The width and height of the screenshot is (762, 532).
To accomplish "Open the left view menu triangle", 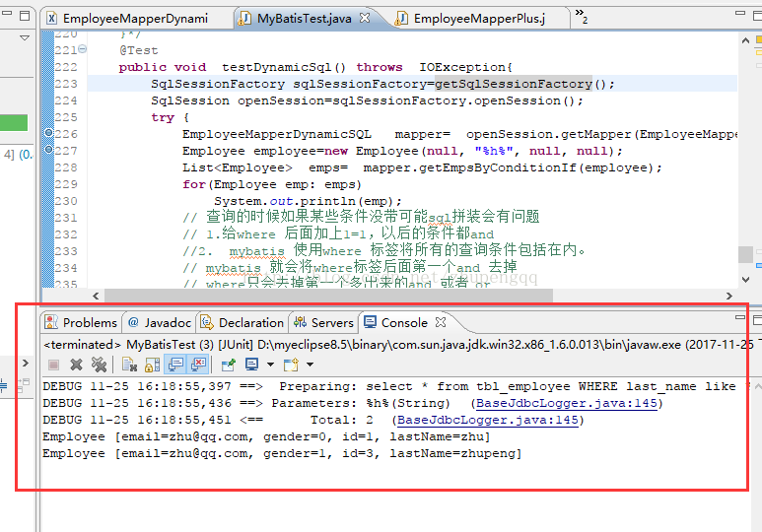I will coord(25,37).
